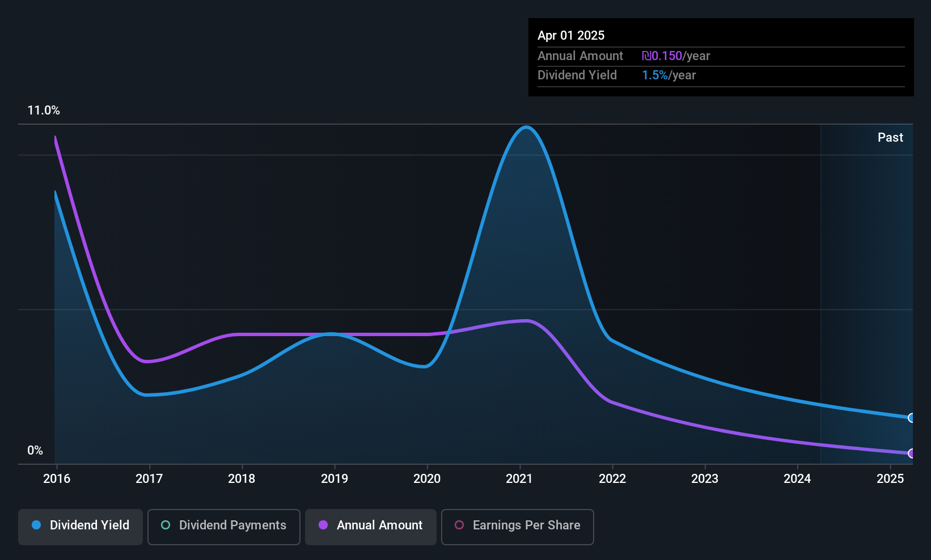
Task: Click the pink Earnings Per Share circle
Action: 459,525
